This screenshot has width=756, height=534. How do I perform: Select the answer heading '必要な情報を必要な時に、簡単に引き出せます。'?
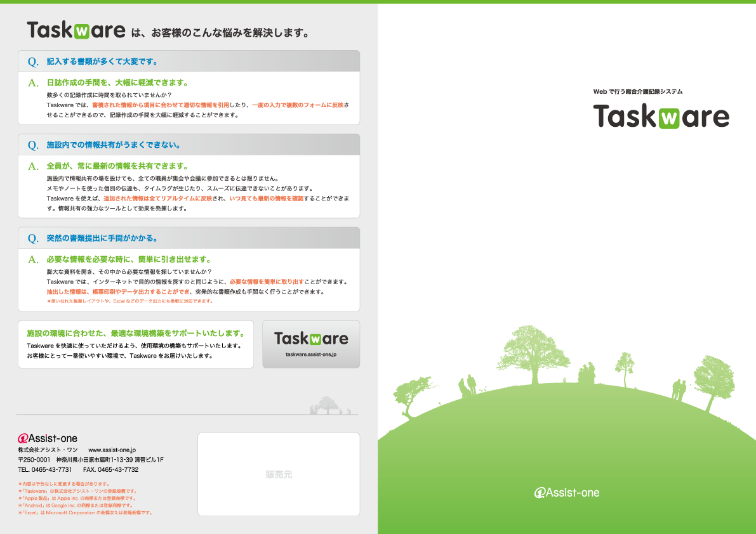pyautogui.click(x=129, y=259)
